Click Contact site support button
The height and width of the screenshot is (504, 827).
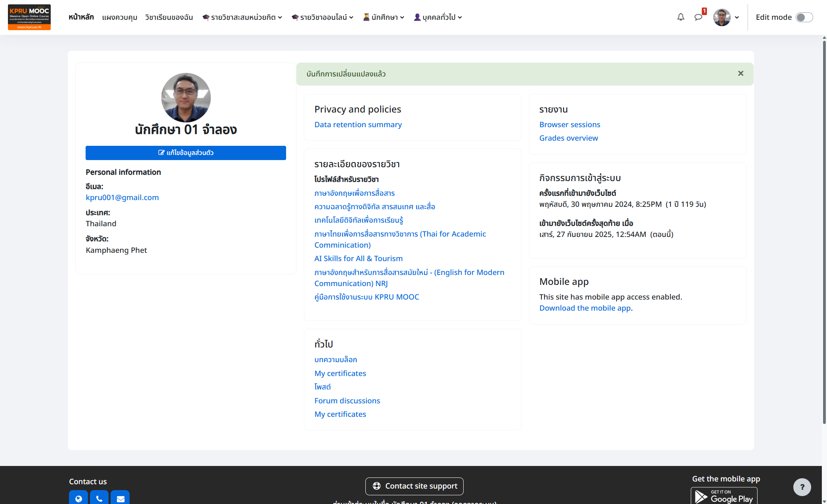click(x=414, y=486)
